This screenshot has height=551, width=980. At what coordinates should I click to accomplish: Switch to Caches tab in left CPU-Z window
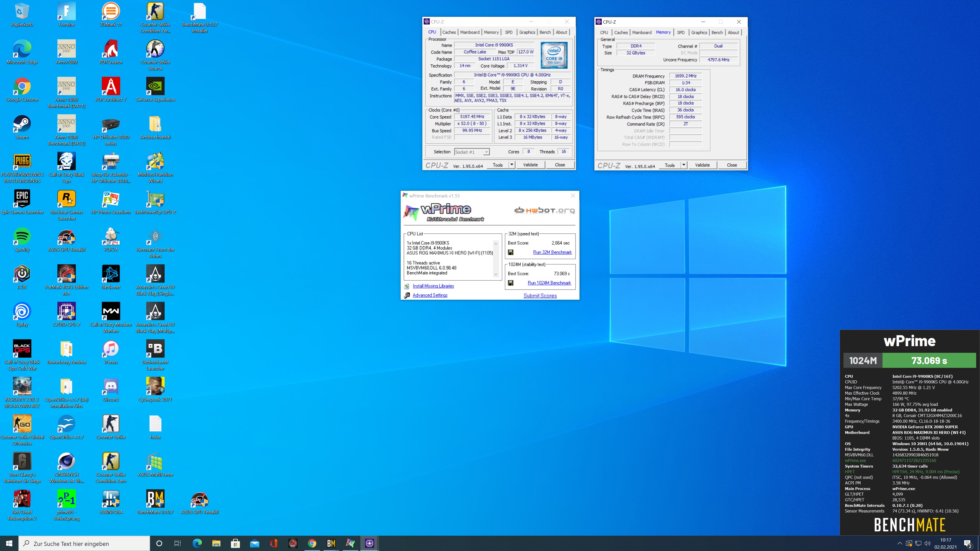click(449, 32)
